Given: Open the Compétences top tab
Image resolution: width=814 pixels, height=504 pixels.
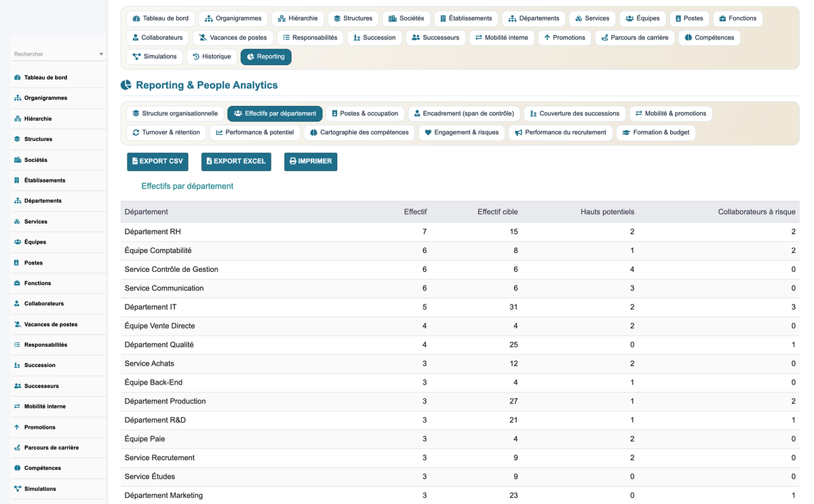Looking at the screenshot, I should (709, 38).
